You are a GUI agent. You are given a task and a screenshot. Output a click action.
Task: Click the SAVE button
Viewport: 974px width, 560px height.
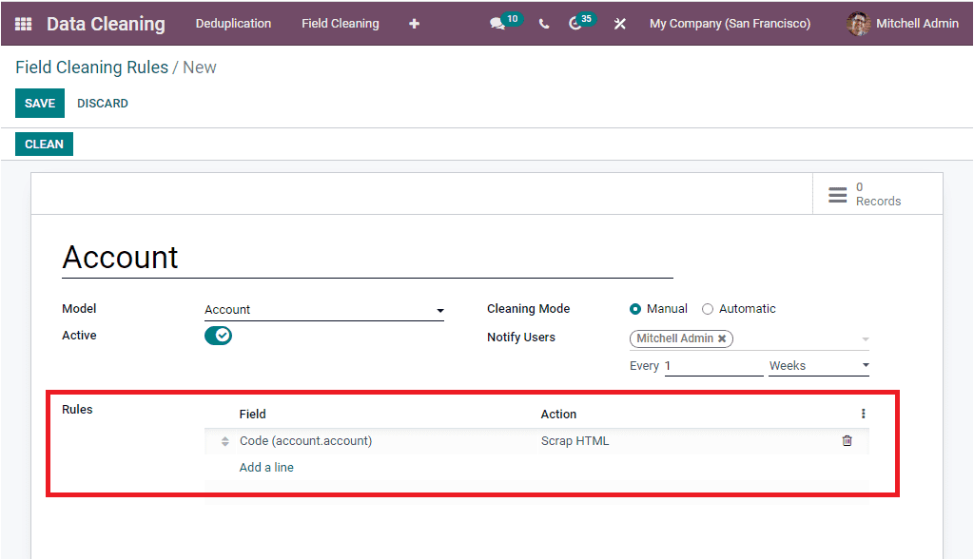click(x=39, y=103)
